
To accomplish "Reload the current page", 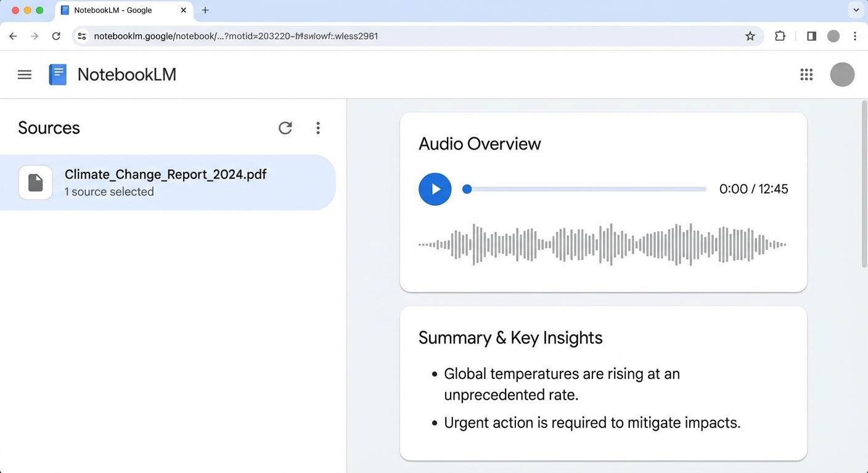I will 56,36.
